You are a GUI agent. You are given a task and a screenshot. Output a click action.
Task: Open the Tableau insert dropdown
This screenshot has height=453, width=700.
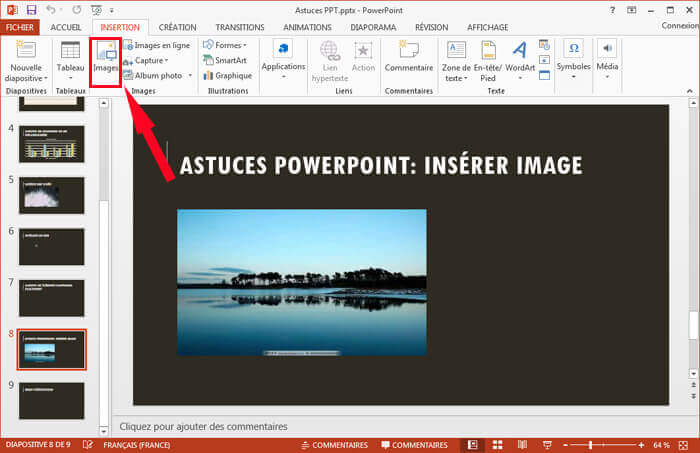click(71, 60)
